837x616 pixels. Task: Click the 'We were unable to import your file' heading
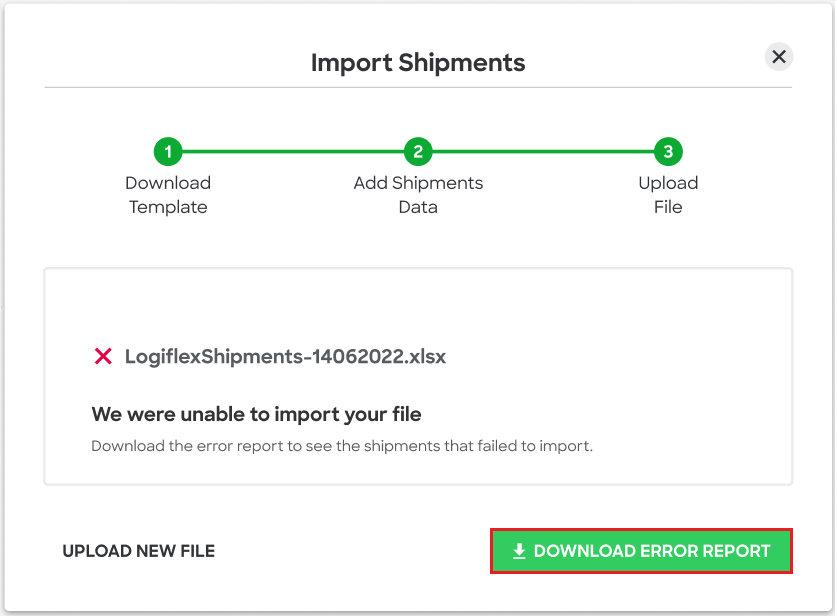point(256,414)
